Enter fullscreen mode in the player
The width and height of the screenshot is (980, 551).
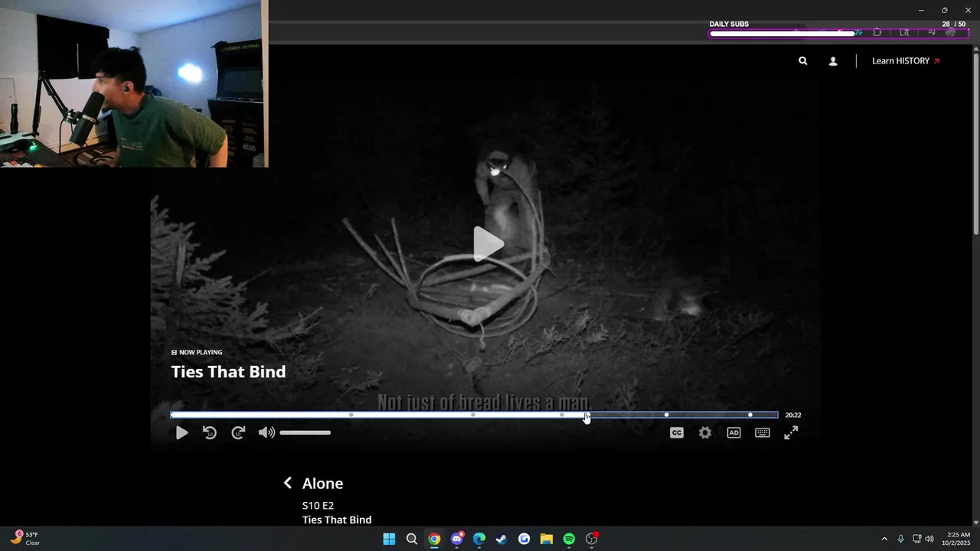[x=791, y=433]
